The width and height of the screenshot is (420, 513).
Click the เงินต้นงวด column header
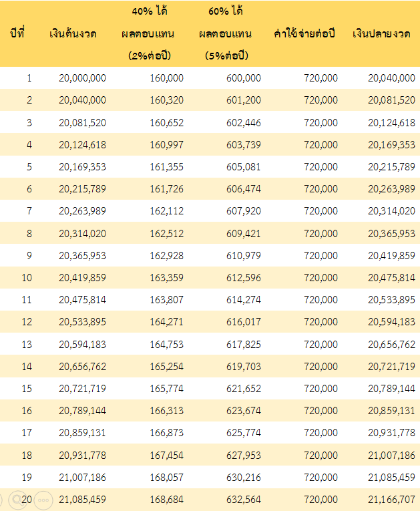tap(73, 33)
